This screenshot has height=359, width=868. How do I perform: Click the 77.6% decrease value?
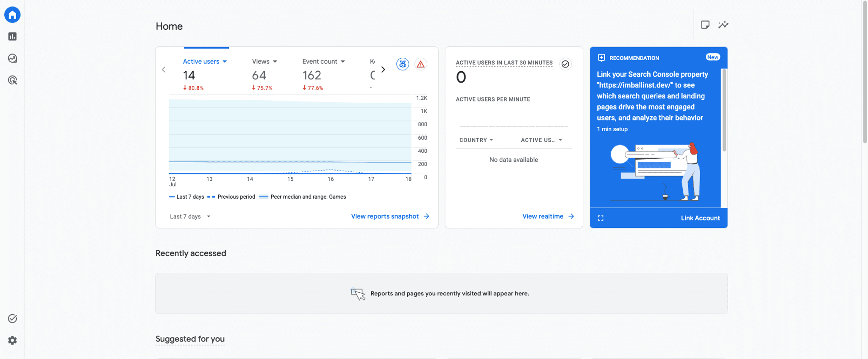click(x=313, y=88)
